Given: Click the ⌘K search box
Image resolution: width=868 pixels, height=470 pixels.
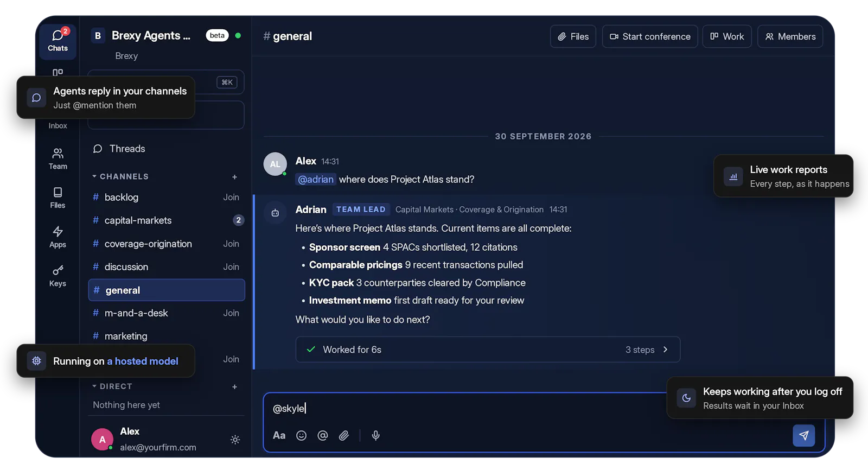Looking at the screenshot, I should coord(166,82).
